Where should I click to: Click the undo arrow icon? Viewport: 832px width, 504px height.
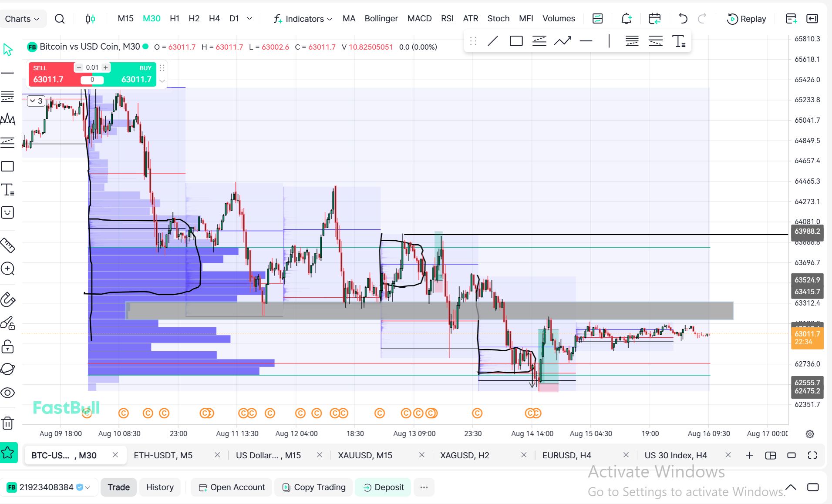683,19
